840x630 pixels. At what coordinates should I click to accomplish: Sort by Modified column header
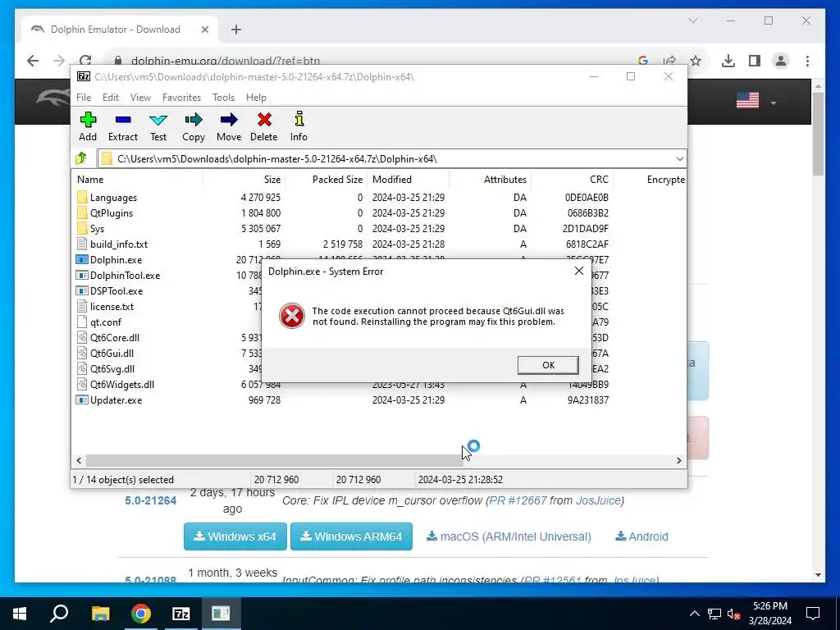tap(409, 180)
